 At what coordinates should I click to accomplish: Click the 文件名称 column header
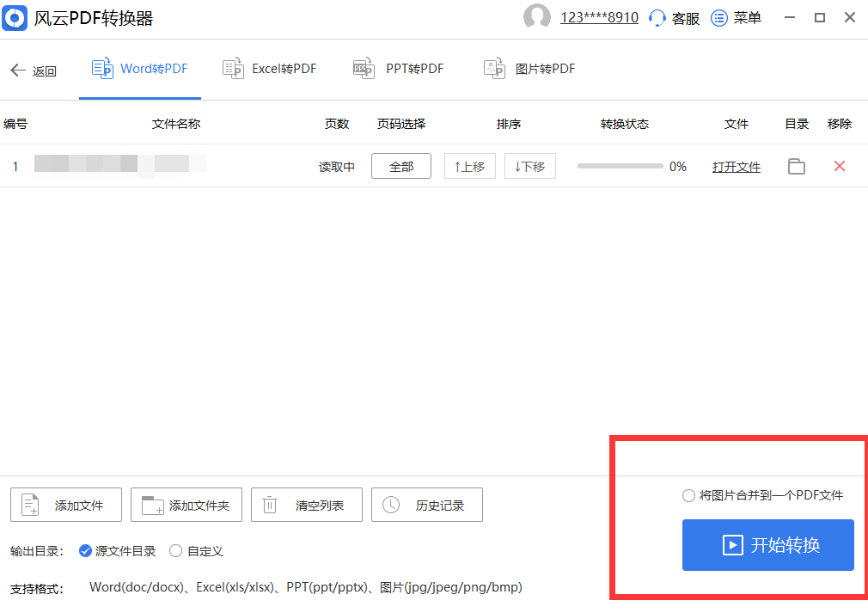click(176, 124)
